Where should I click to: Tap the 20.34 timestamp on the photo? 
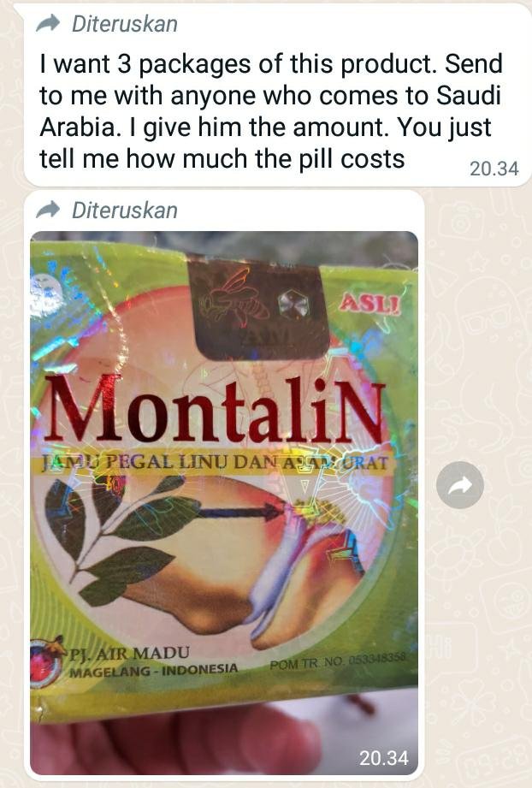pyautogui.click(x=384, y=758)
